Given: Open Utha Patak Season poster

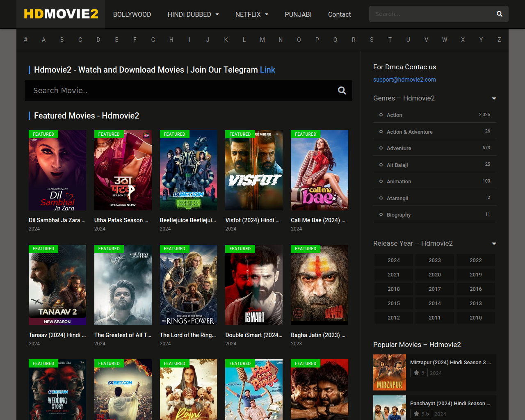Looking at the screenshot, I should (123, 170).
